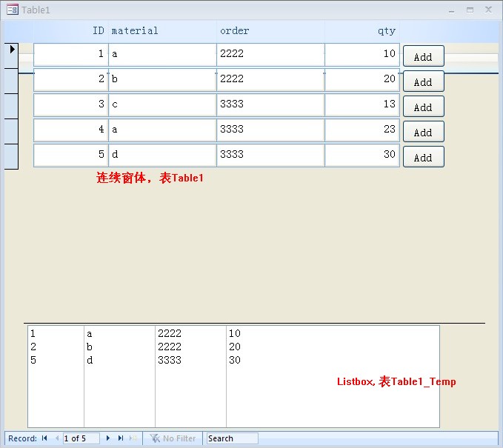The width and height of the screenshot is (503, 448).
Task: Jump to last record arrow
Action: tap(121, 438)
